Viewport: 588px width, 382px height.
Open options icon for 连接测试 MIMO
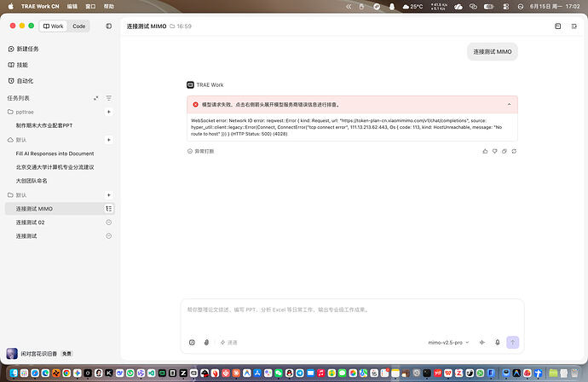pyautogui.click(x=109, y=209)
